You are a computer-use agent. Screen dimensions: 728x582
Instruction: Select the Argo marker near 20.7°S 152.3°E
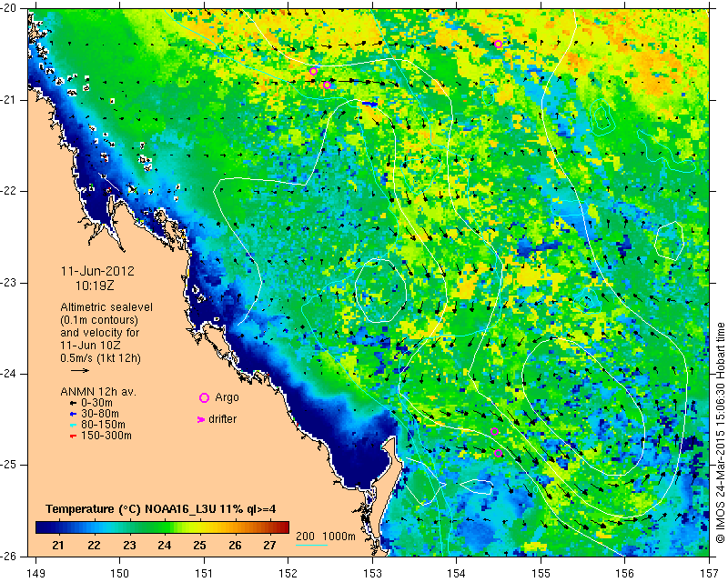click(x=313, y=72)
